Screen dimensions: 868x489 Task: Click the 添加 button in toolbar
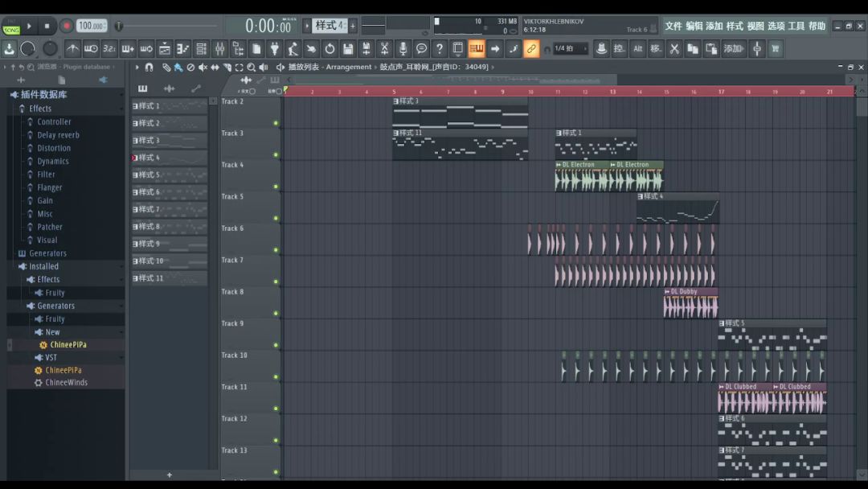tap(733, 49)
